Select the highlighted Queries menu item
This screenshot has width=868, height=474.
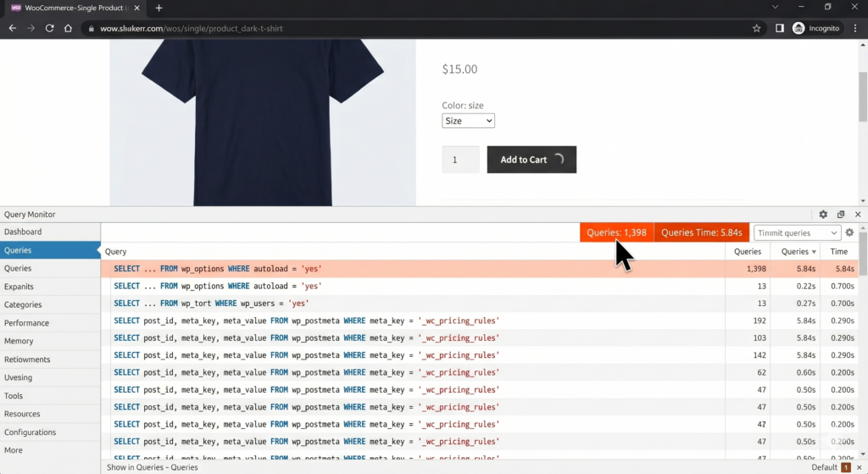pyautogui.click(x=50, y=250)
